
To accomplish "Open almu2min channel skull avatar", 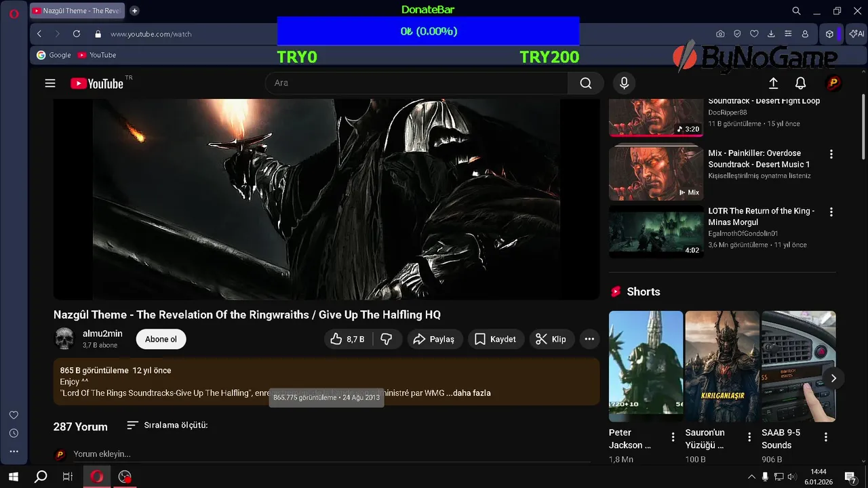I will coord(64,339).
